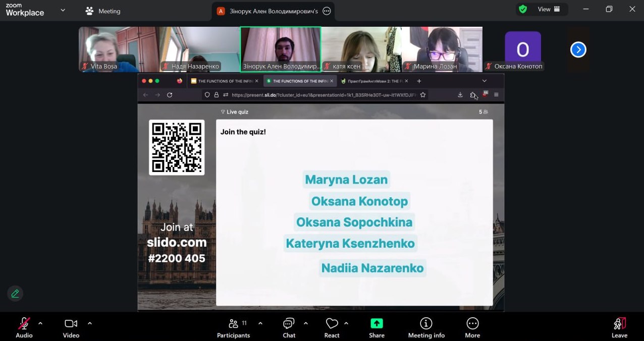Select the Meeting tab
The image size is (644, 341).
tap(103, 11)
